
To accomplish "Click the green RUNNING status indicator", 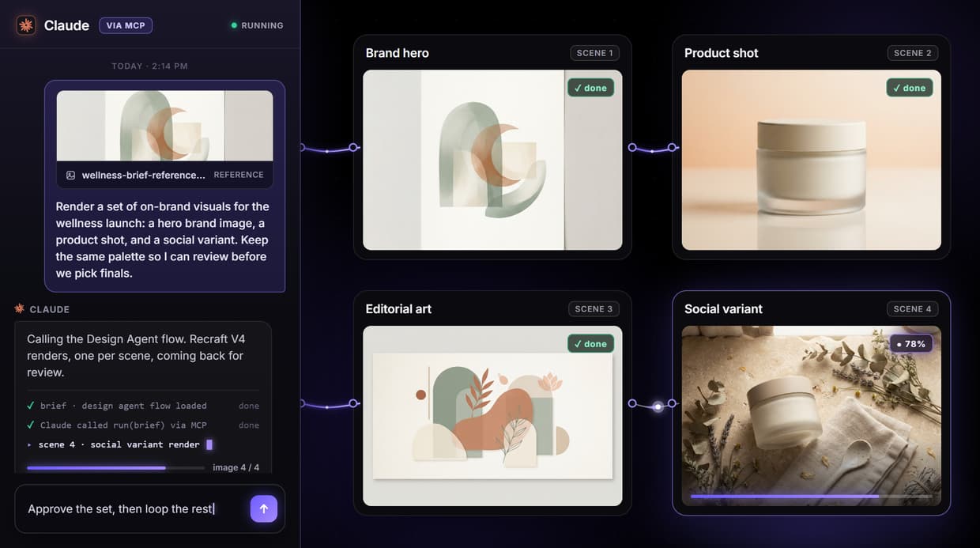I will click(257, 25).
